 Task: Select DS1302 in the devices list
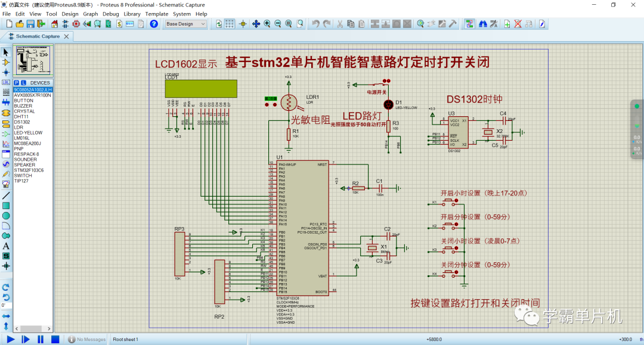point(22,122)
